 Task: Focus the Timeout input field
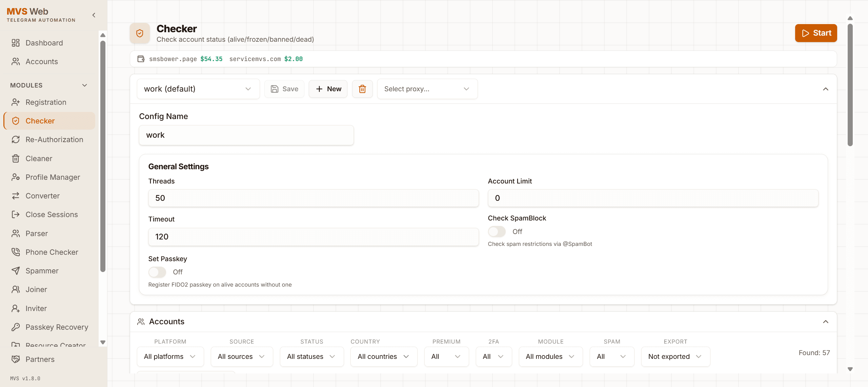pyautogui.click(x=314, y=237)
